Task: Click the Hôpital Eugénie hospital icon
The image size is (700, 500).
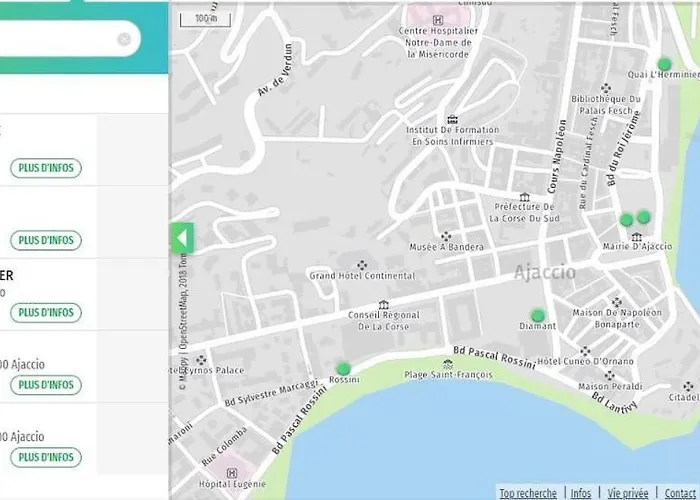Action: (232, 472)
